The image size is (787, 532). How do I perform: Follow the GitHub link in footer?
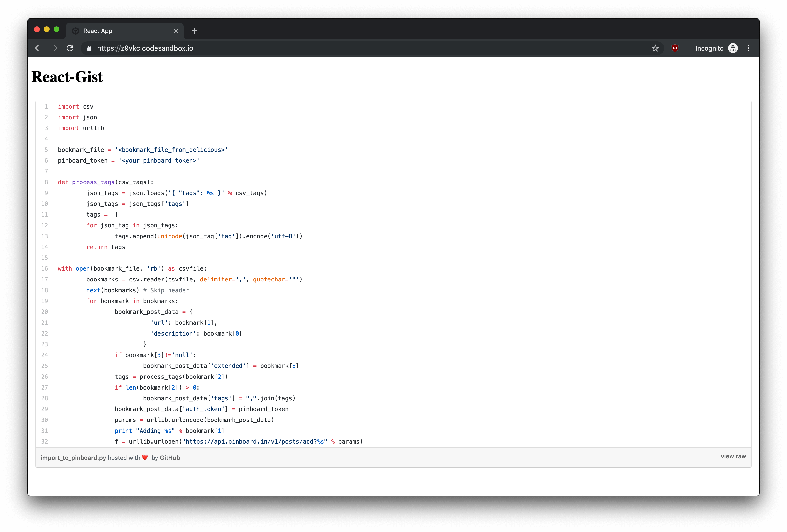tap(170, 458)
